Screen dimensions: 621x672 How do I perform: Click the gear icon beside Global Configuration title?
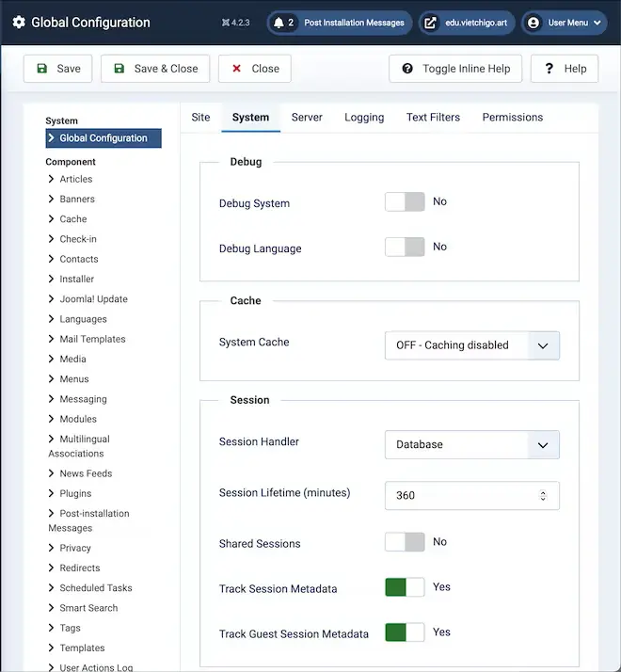coord(19,23)
